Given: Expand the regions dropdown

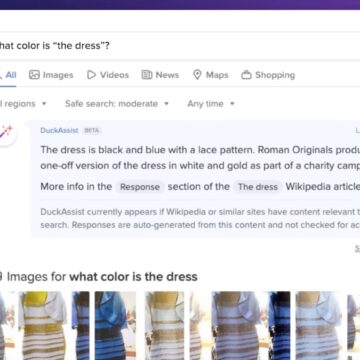Looking at the screenshot, I should tap(23, 104).
